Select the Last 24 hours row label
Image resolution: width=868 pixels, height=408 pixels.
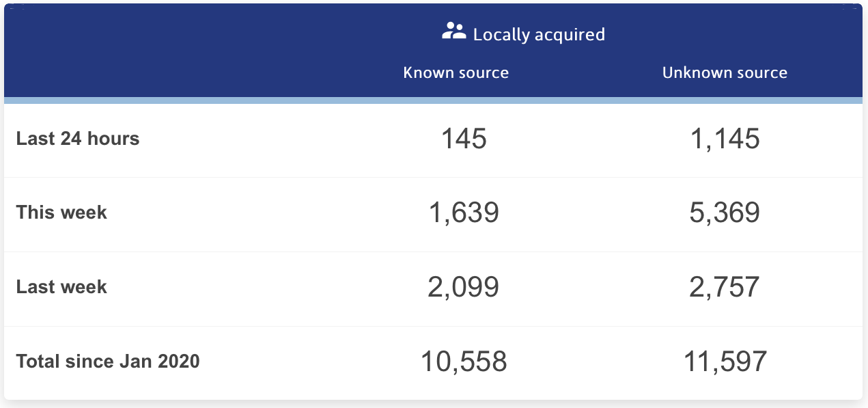78,139
